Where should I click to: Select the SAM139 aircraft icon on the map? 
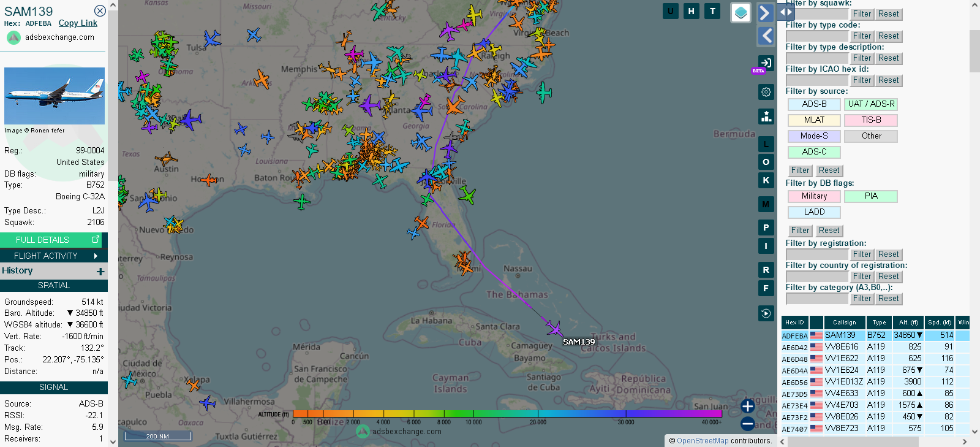[x=555, y=329]
